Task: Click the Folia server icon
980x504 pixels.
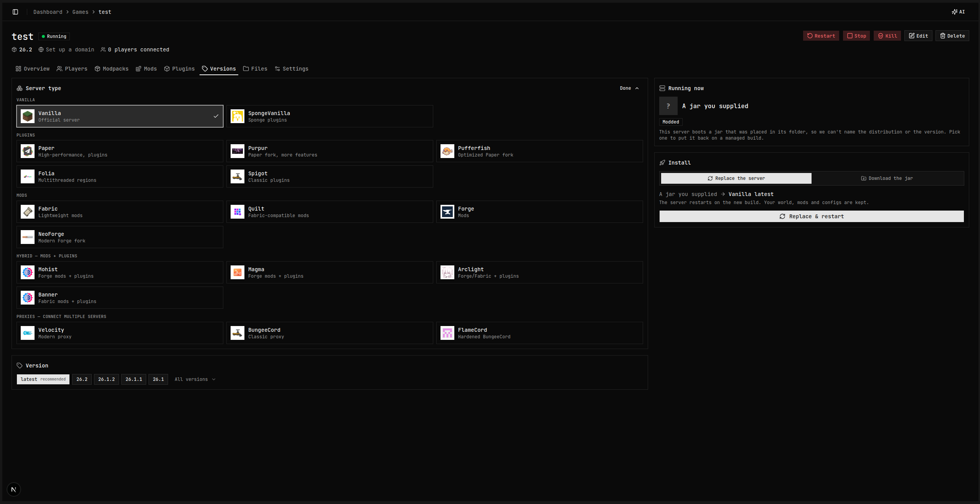Action: (28, 176)
